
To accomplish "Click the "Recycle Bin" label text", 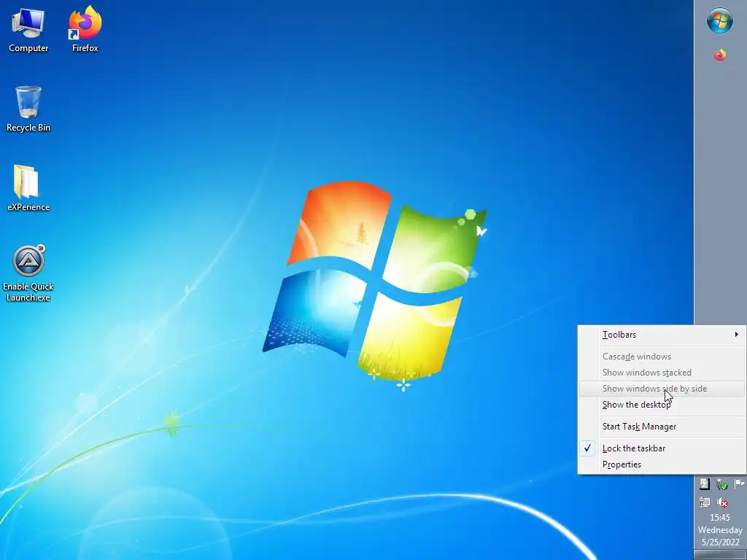I will click(x=28, y=128).
